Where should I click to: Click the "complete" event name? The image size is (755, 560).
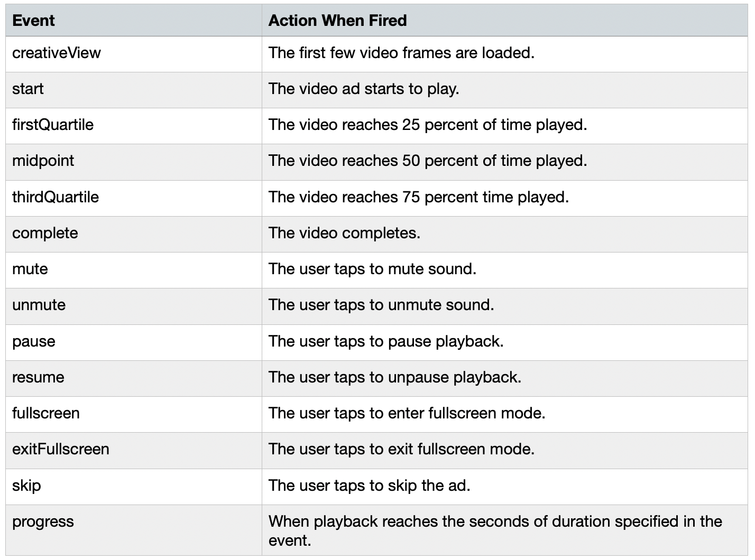[45, 233]
